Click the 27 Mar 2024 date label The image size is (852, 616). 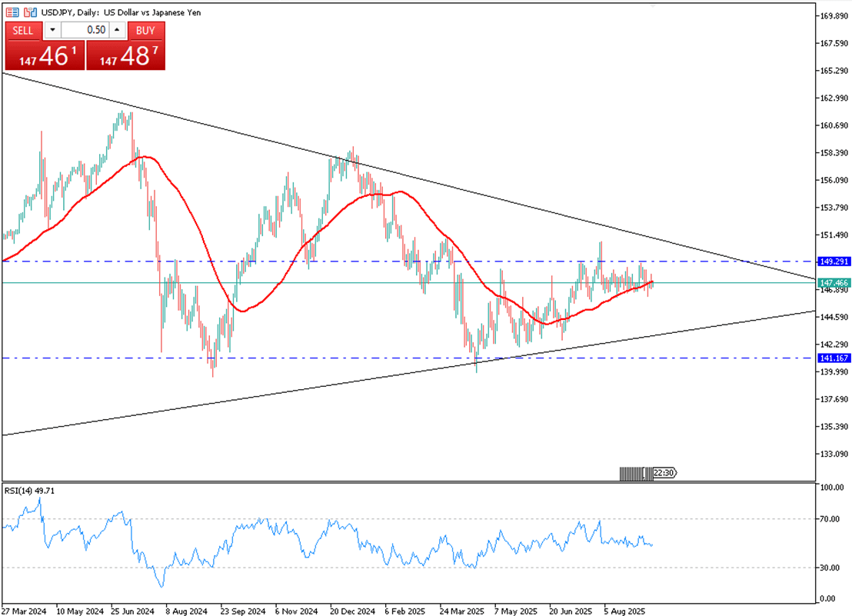[x=25, y=611]
